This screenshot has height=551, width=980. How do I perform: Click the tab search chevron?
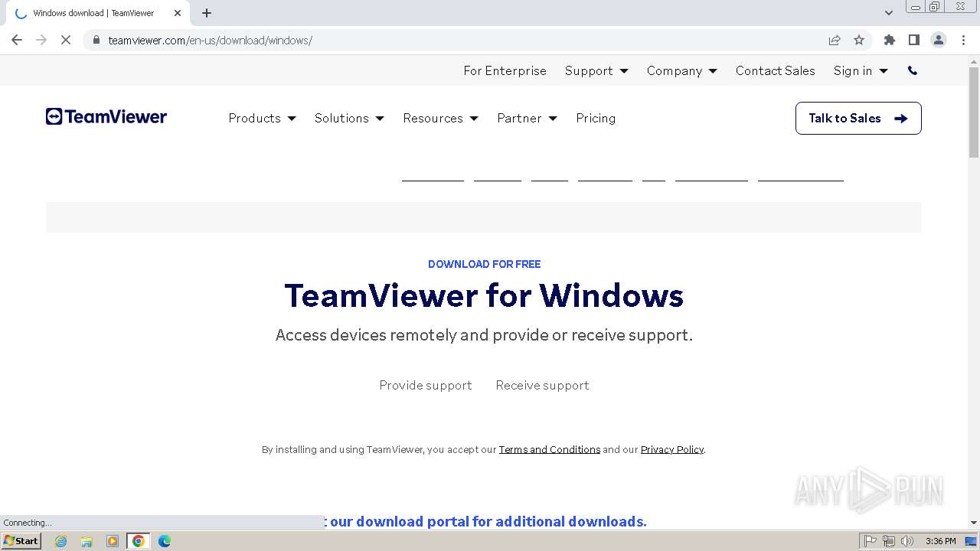coord(889,13)
